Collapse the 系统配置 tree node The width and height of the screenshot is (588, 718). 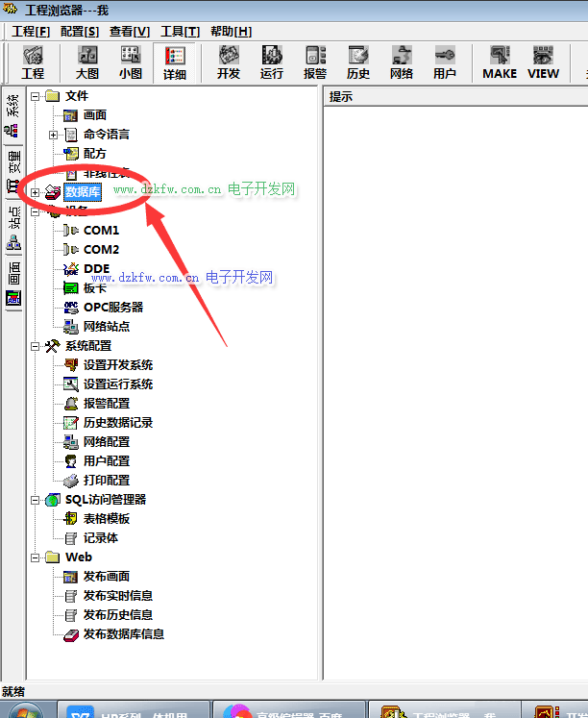36,346
